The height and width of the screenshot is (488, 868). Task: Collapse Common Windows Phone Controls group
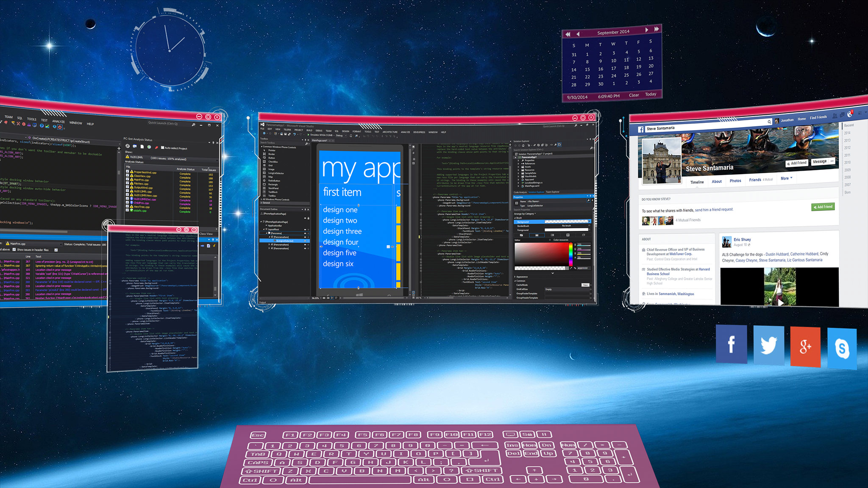[261, 147]
